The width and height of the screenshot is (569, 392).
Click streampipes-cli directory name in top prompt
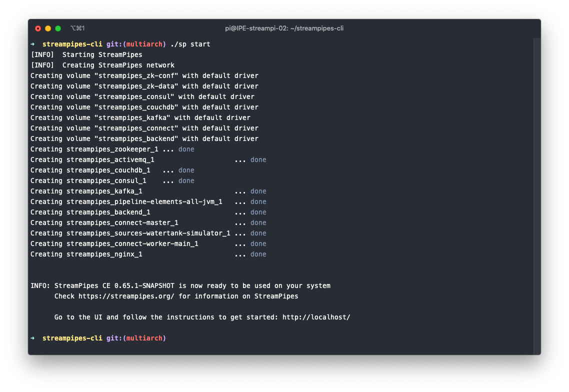click(x=72, y=44)
